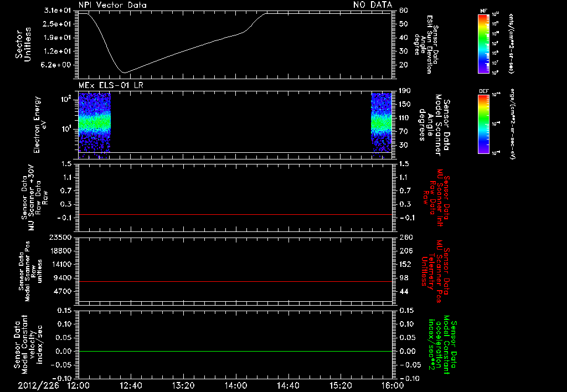Click the '4700' scanner position tick value
Screen dimensions: 567x392
coord(62,291)
